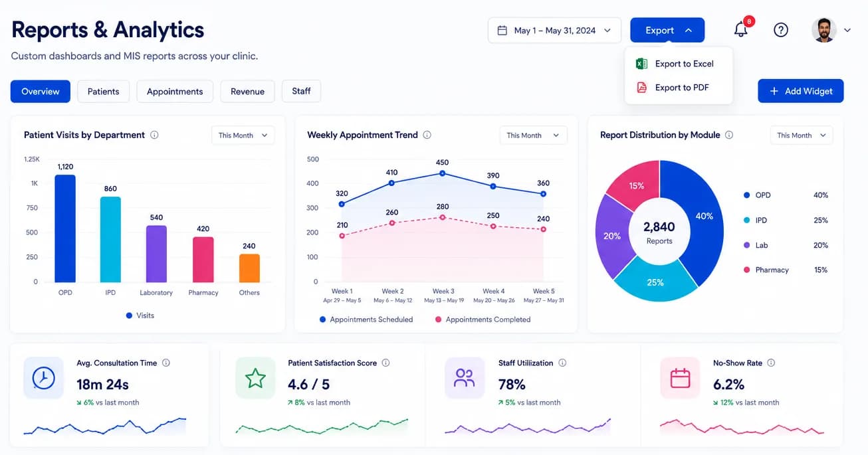Switch to the Patients tab
This screenshot has width=868, height=455.
[x=103, y=91]
